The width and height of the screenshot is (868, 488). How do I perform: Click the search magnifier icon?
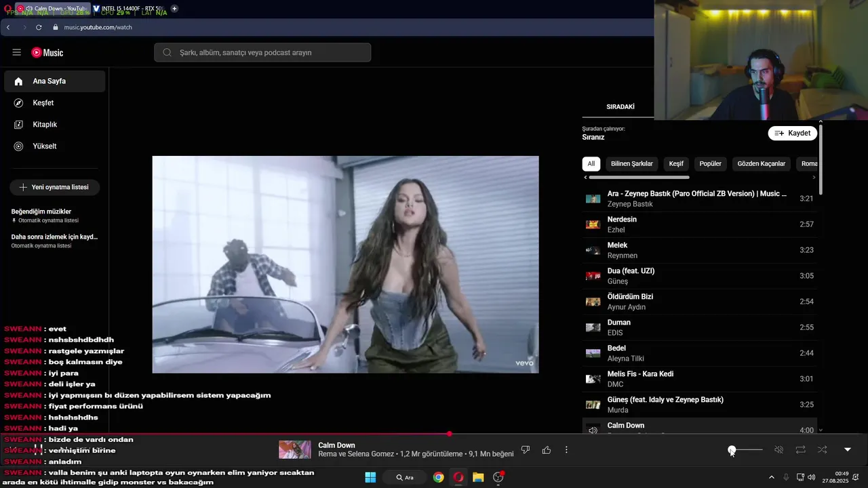pyautogui.click(x=167, y=52)
